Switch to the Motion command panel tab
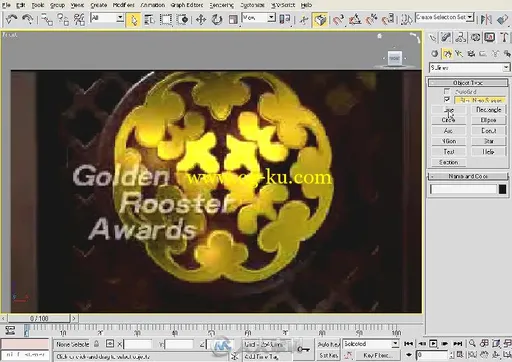This screenshot has width=512, height=362. (x=475, y=37)
